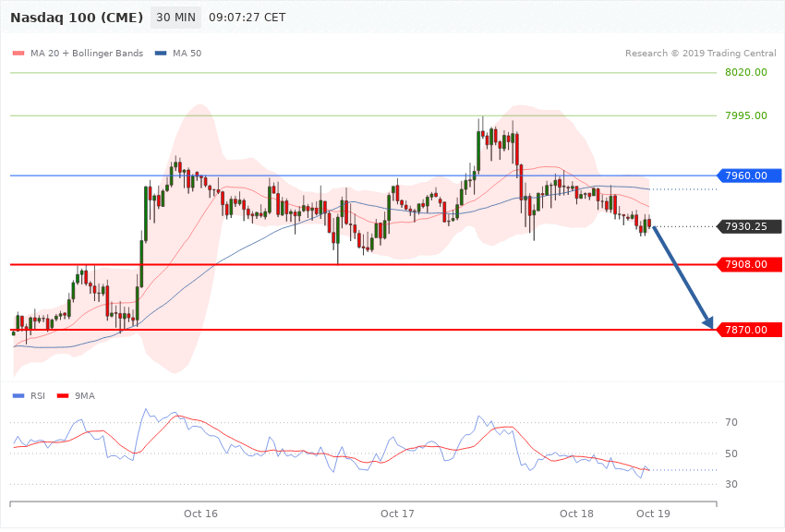Click the MA 50 legend label
Screen dimensions: 785x532
[187, 53]
